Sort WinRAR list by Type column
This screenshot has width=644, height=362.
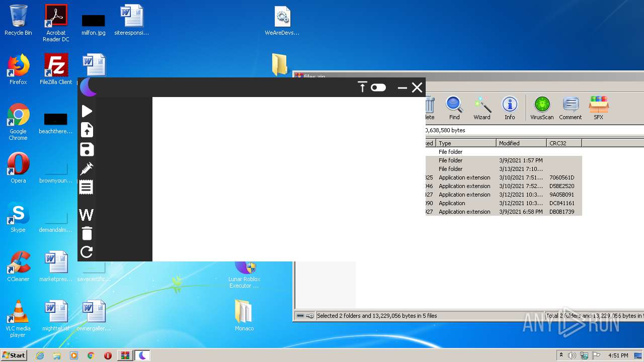(466, 143)
